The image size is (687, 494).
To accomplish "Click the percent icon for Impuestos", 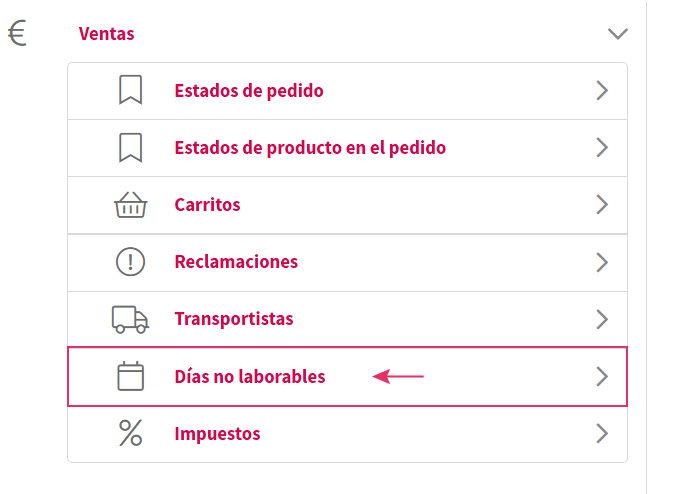I will [130, 434].
